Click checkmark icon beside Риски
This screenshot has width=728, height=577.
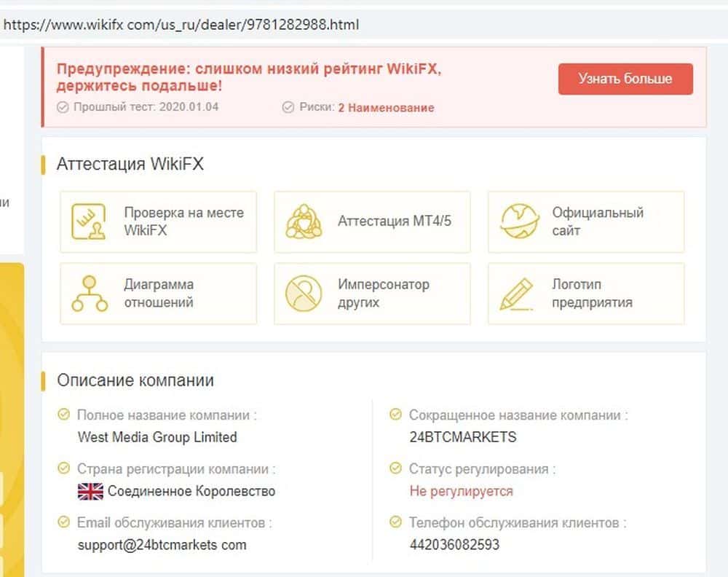[x=288, y=107]
